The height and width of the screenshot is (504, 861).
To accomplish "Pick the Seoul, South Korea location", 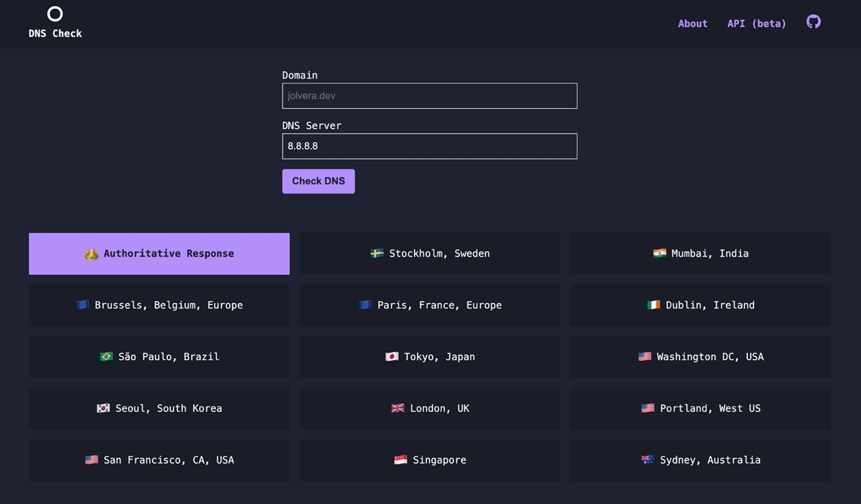I will coord(159,409).
